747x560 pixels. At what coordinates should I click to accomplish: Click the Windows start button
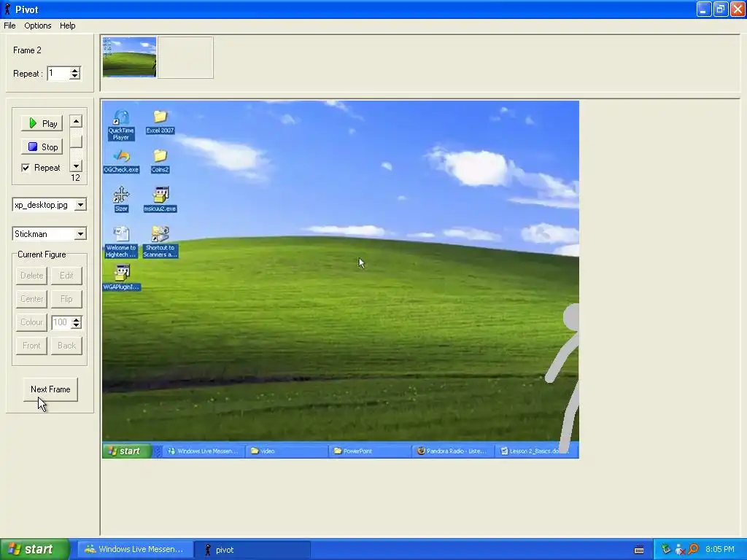click(x=34, y=549)
